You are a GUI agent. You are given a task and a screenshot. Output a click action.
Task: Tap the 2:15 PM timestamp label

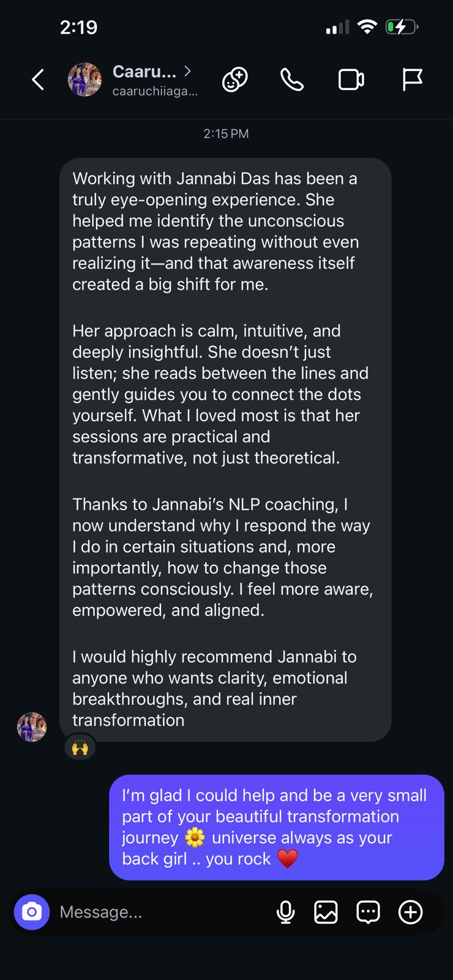point(226,134)
